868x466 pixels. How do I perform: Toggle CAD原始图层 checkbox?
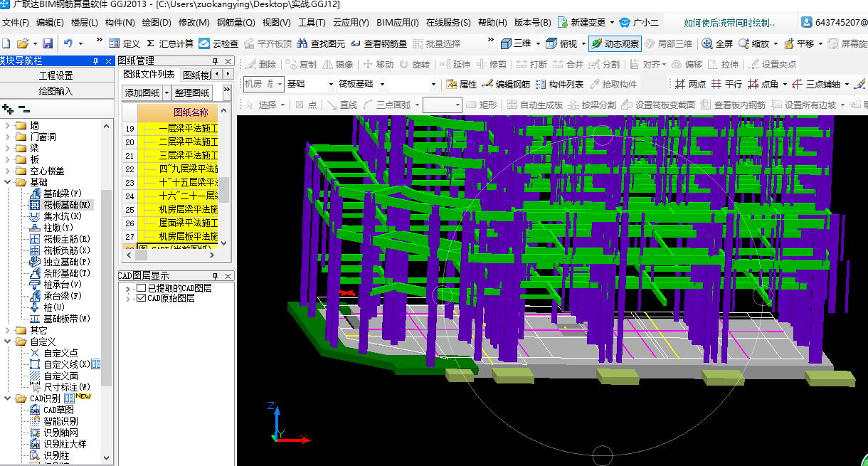point(141,299)
